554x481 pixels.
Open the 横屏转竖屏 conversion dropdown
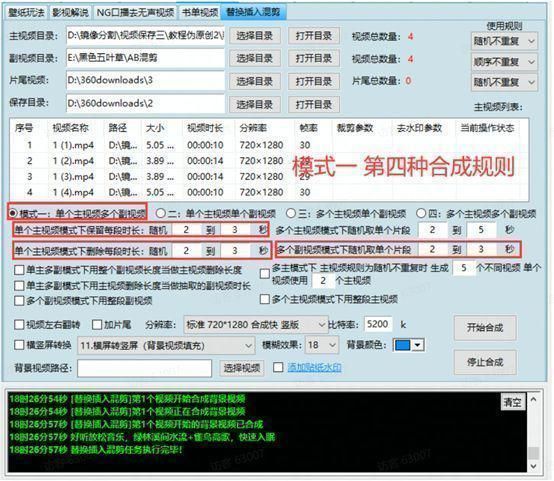click(166, 345)
